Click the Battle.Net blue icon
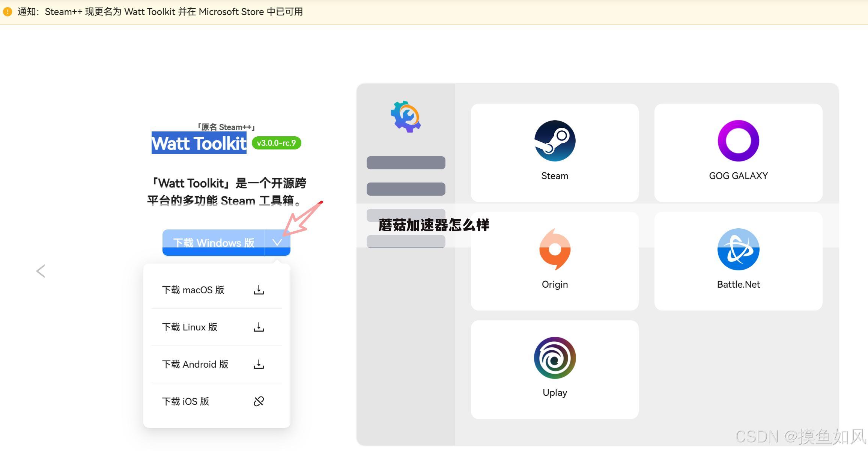The image size is (868, 451). click(738, 249)
